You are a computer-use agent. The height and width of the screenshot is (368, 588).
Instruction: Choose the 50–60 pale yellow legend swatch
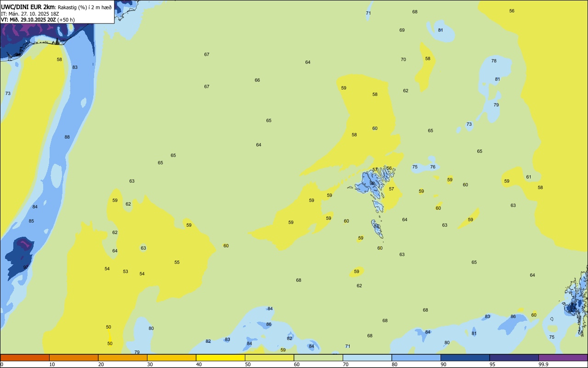pyautogui.click(x=269, y=357)
